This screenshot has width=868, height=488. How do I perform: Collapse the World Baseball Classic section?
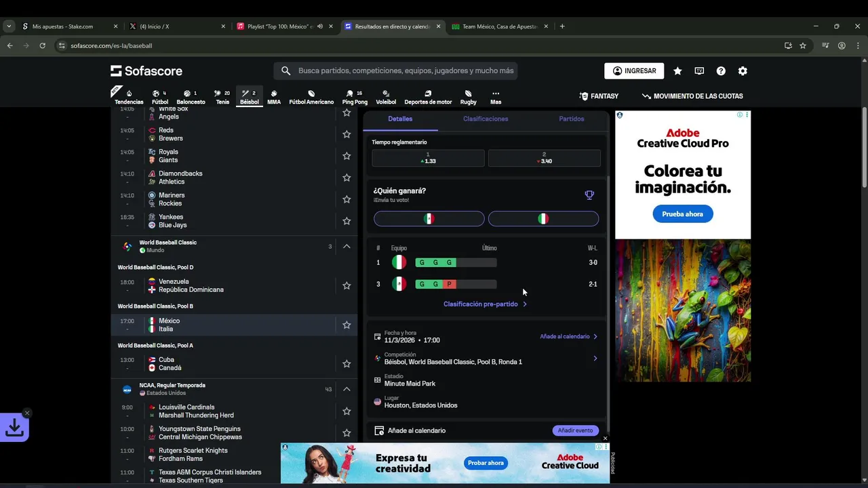point(347,246)
